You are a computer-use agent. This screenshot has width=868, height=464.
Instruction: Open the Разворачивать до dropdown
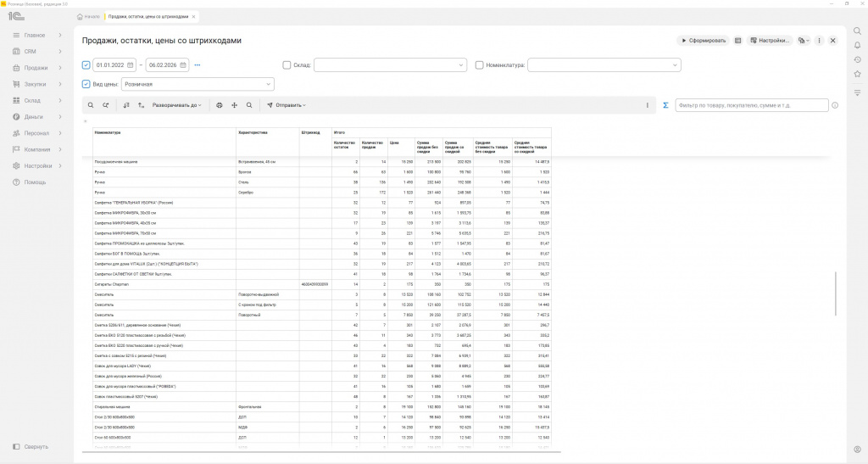coord(176,105)
